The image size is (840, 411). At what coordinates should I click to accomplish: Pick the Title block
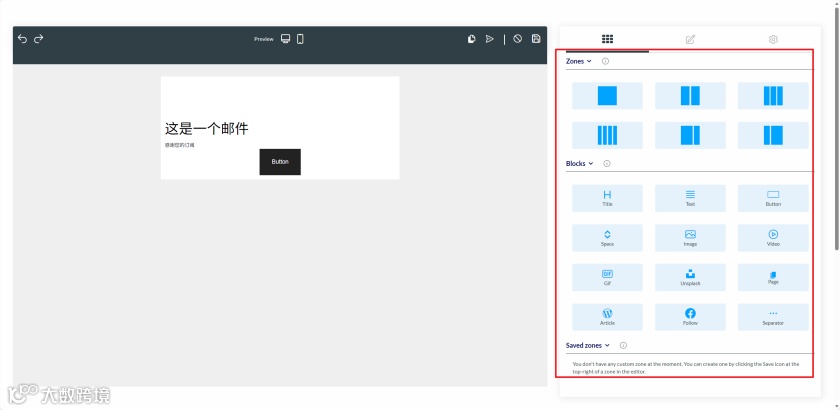pyautogui.click(x=607, y=198)
